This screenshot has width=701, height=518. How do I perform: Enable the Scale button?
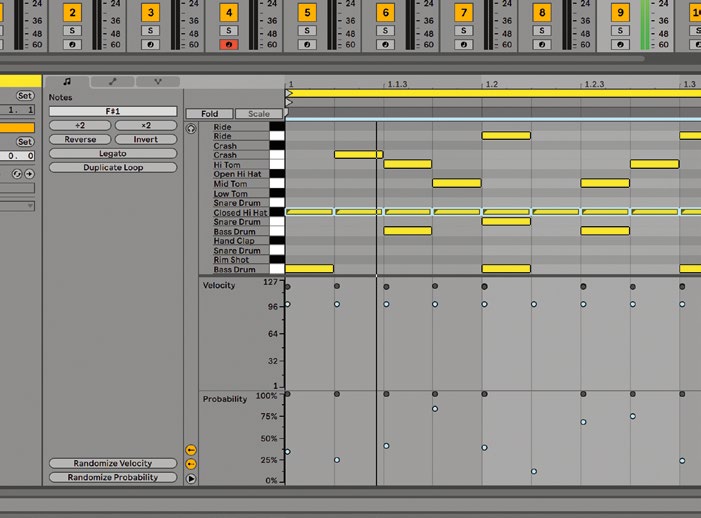[x=259, y=114]
